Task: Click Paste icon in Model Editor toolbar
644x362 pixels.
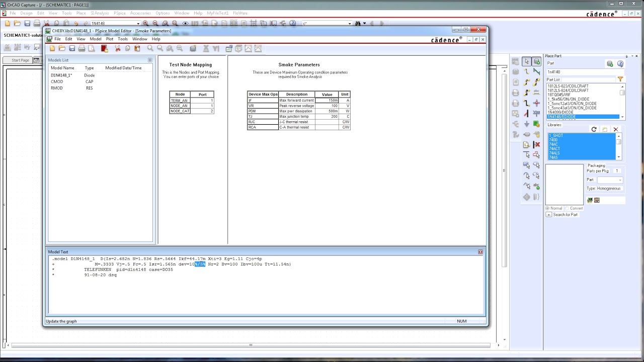Action: [x=137, y=48]
